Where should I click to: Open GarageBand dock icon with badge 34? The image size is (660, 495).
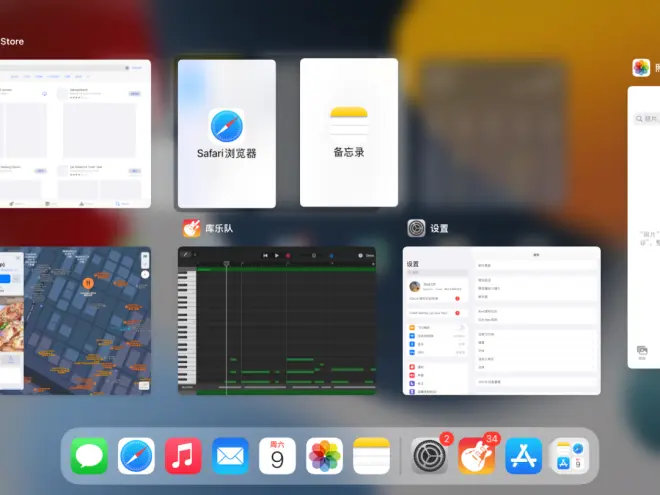point(476,456)
